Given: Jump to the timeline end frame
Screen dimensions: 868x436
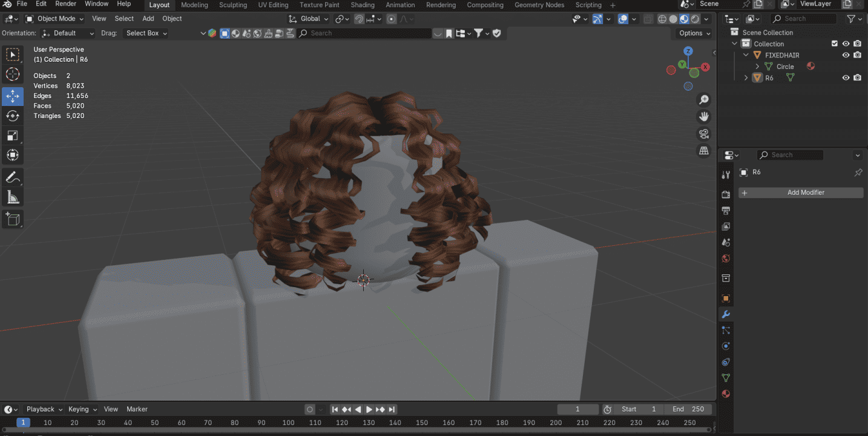Looking at the screenshot, I should point(392,409).
